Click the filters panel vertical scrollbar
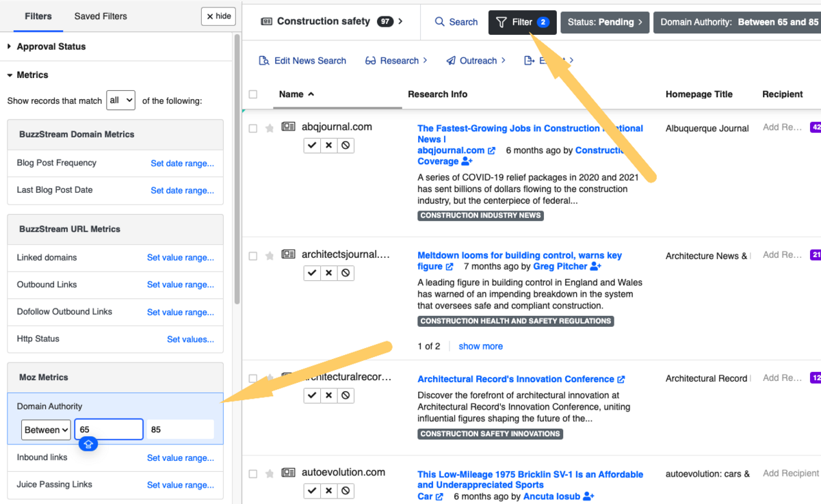The image size is (821, 504). coord(237,168)
